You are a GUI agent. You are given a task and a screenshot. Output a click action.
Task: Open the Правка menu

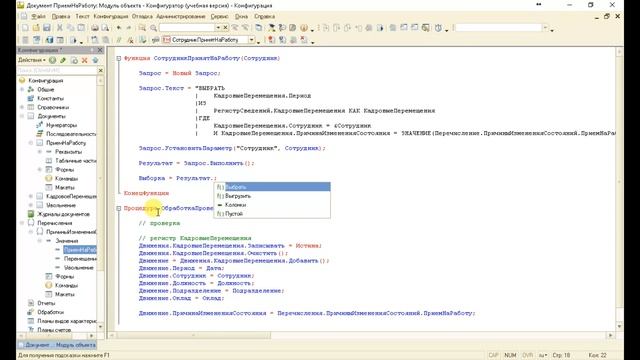point(61,16)
